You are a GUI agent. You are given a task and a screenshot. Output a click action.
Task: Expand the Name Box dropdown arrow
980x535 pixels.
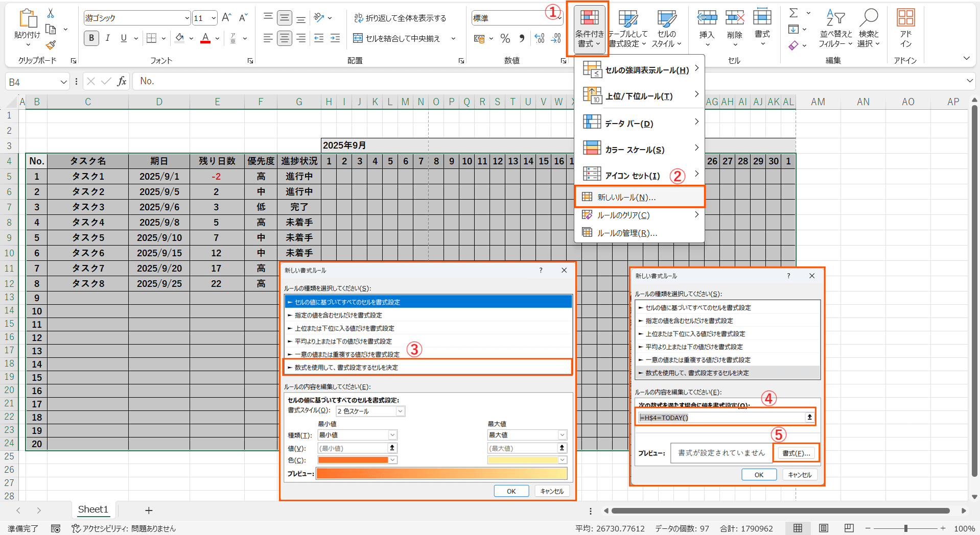coord(63,82)
